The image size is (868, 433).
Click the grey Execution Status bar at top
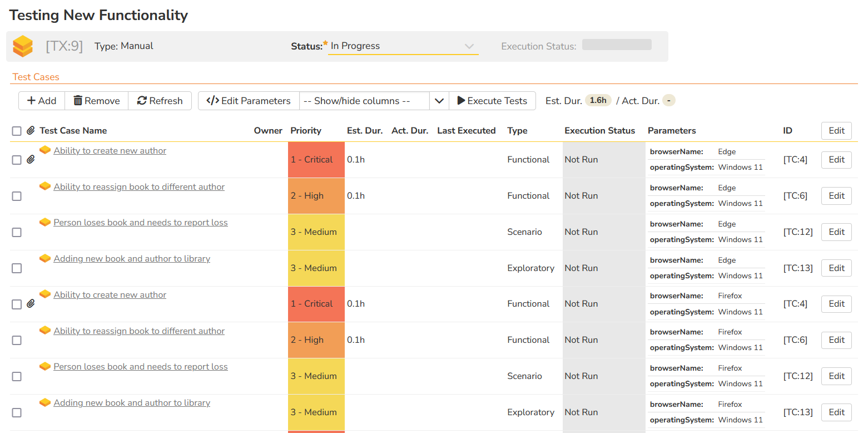click(x=617, y=45)
